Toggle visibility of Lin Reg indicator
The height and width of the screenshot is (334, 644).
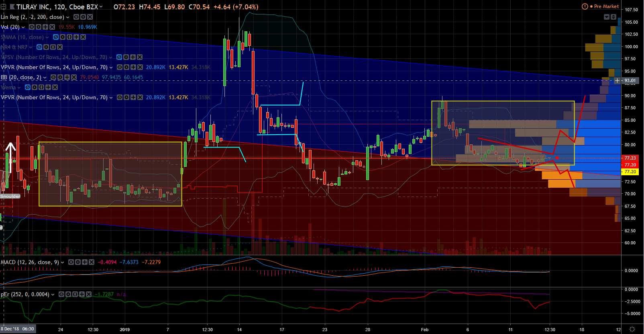tap(76, 17)
